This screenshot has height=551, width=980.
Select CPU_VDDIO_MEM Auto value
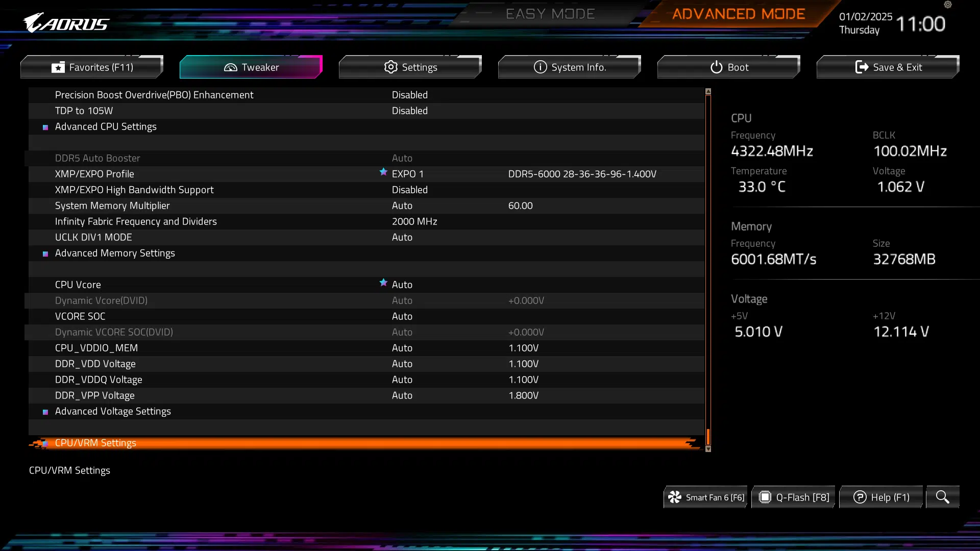[402, 348]
